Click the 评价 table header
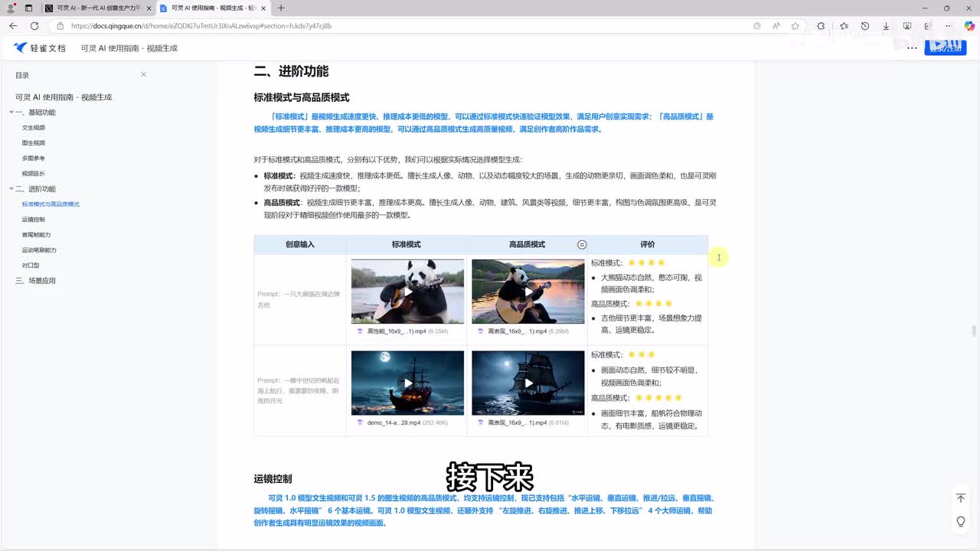This screenshot has width=980, height=551. (x=648, y=244)
